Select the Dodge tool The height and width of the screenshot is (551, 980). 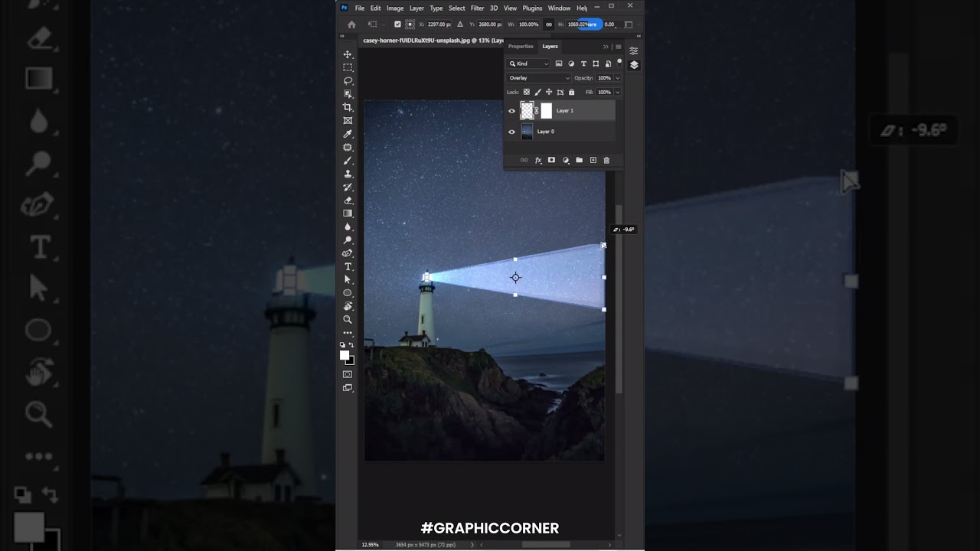click(348, 240)
